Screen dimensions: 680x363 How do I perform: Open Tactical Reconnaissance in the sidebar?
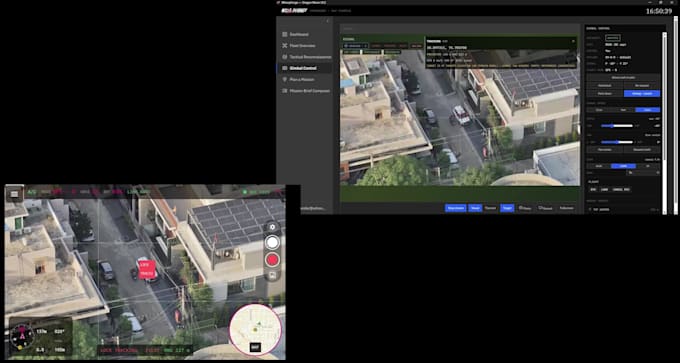[x=304, y=57]
